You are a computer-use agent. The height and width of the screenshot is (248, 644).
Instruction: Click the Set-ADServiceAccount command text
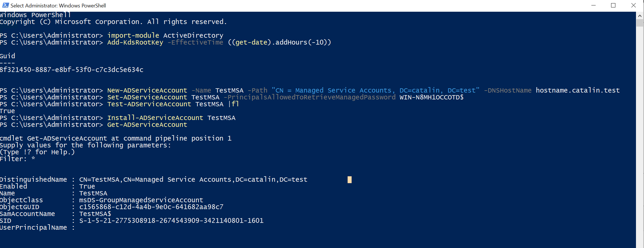click(147, 97)
